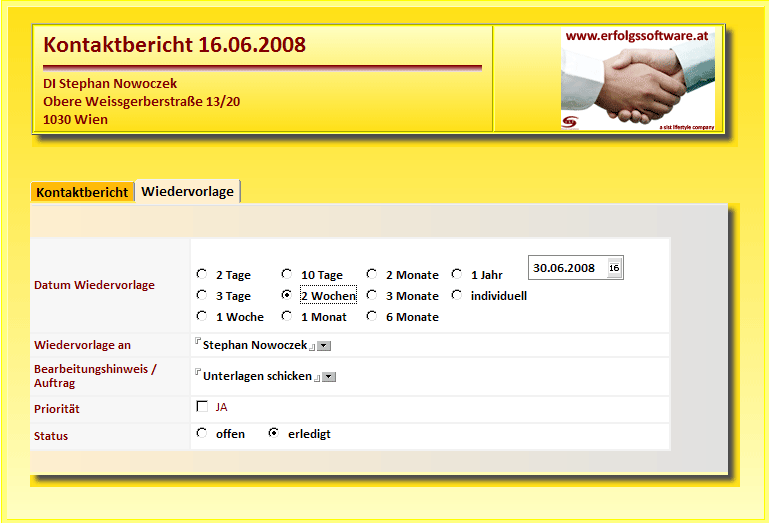Expand the Wiedervorlage an dropdown arrow

click(x=325, y=346)
